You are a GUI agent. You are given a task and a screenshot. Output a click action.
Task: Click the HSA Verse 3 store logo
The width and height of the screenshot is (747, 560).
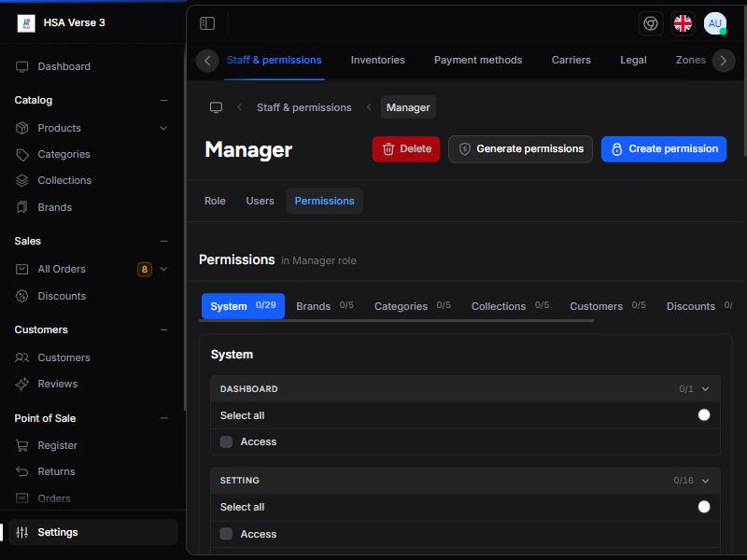pos(26,22)
